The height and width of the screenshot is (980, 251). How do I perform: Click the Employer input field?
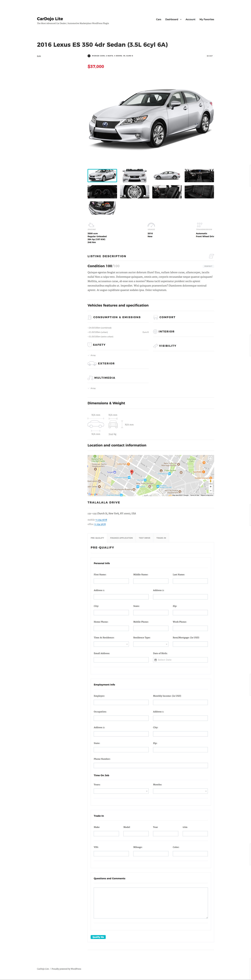[121, 702]
